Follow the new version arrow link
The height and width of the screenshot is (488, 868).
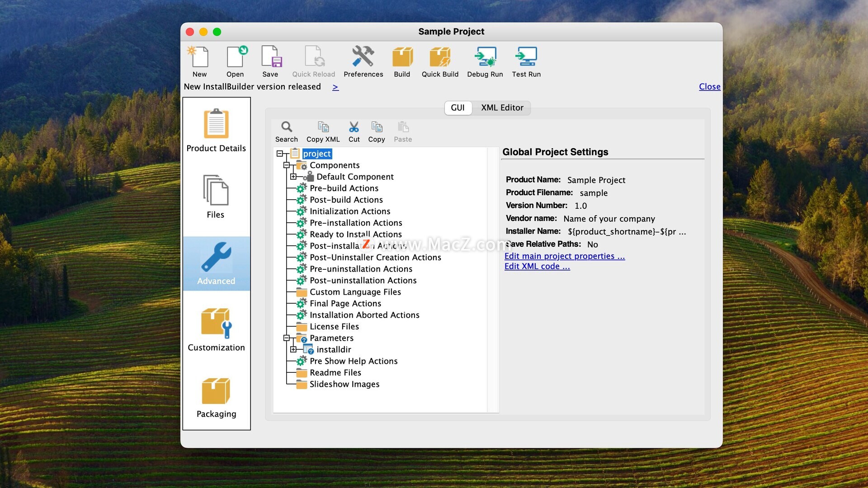[335, 87]
